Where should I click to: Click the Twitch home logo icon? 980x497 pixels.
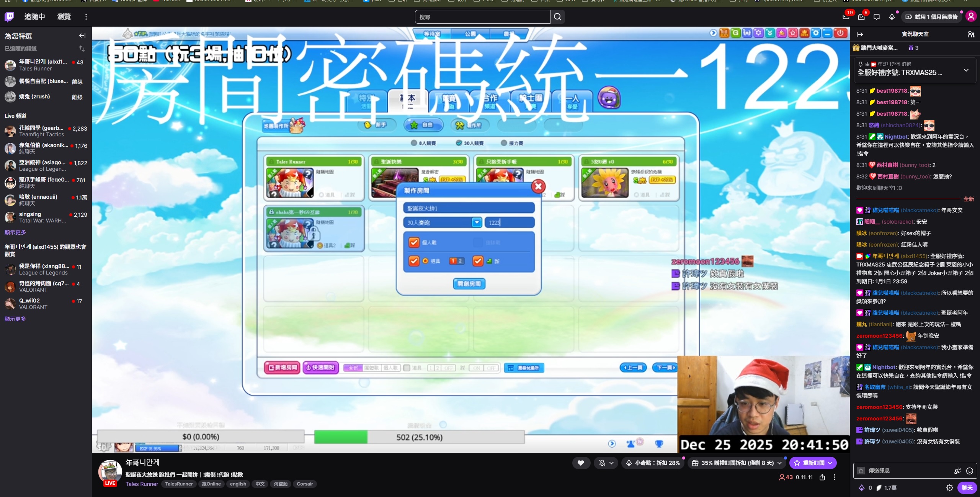[9, 17]
